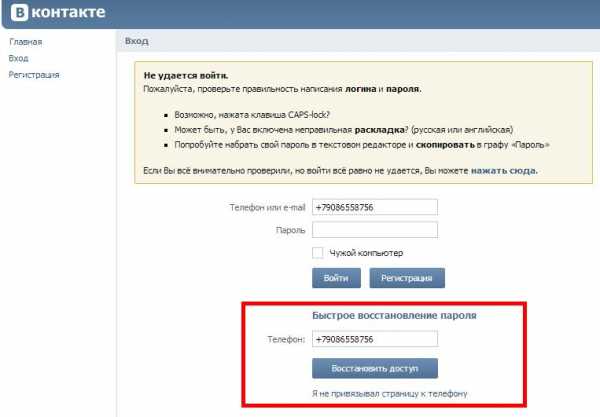Open the Регистрация sidebar link
This screenshot has width=600, height=417.
tap(34, 75)
